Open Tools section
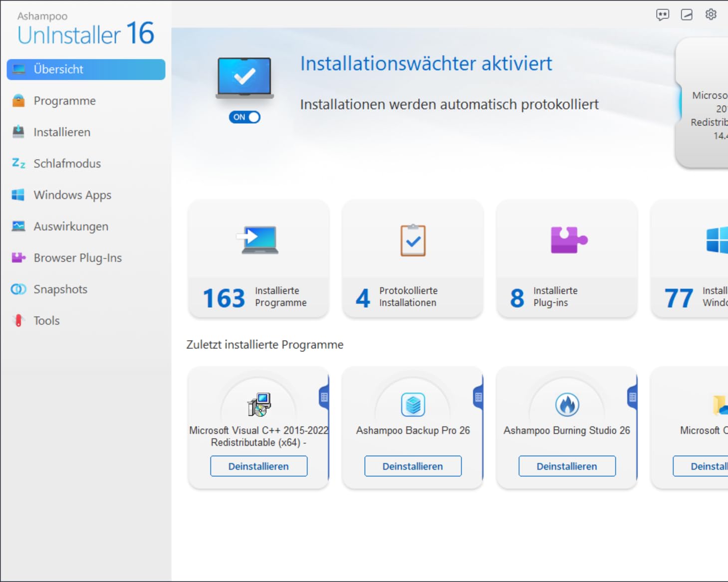This screenshot has height=582, width=728. coord(86,321)
